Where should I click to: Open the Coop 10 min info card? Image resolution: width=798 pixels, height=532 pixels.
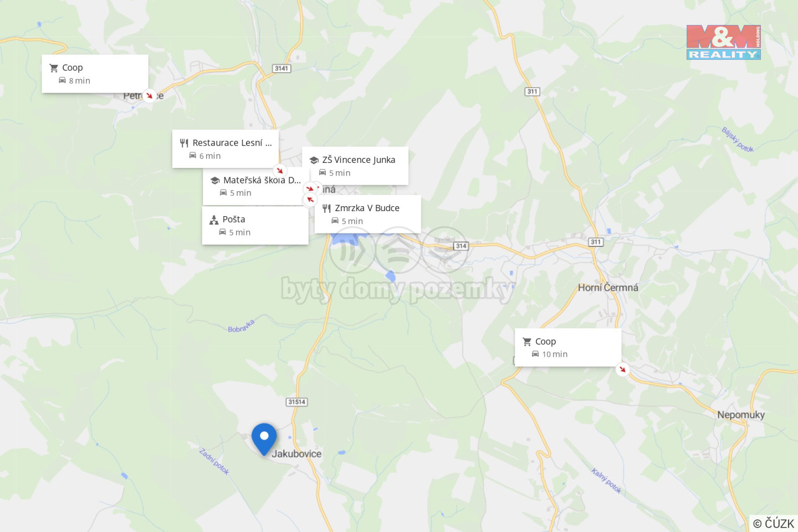tap(568, 347)
